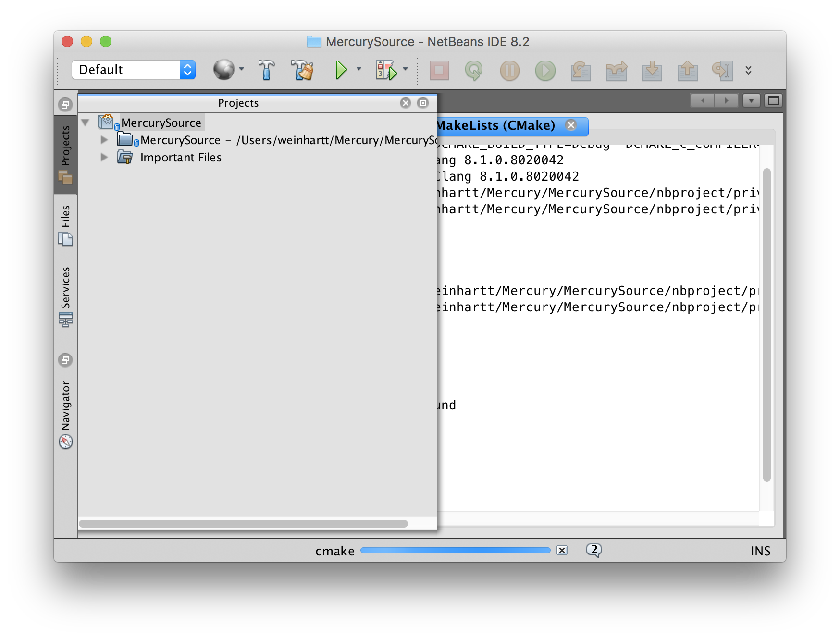Run the project with green play icon
This screenshot has height=639, width=840.
(341, 70)
